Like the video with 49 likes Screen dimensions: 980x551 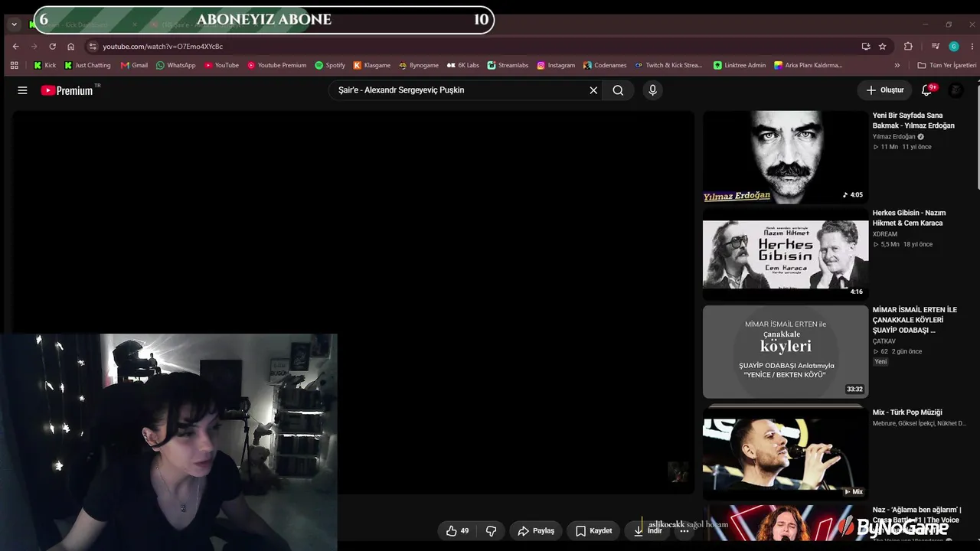coord(458,530)
